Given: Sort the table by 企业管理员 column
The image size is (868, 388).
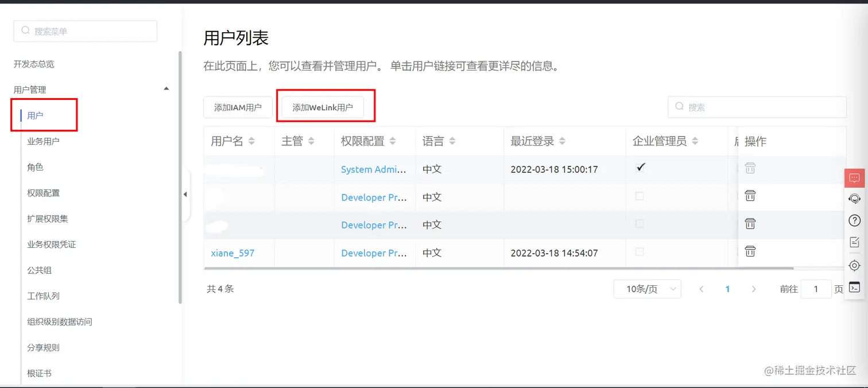Looking at the screenshot, I should [x=695, y=141].
